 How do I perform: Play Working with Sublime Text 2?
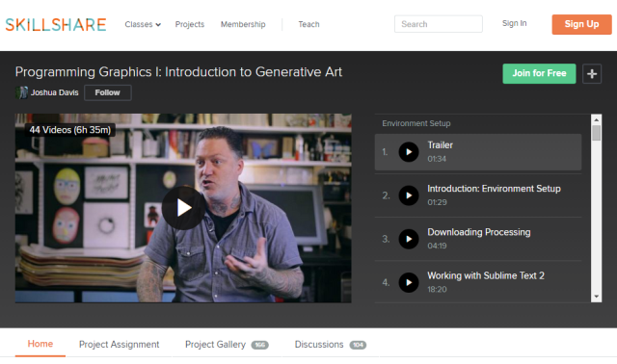pyautogui.click(x=409, y=283)
